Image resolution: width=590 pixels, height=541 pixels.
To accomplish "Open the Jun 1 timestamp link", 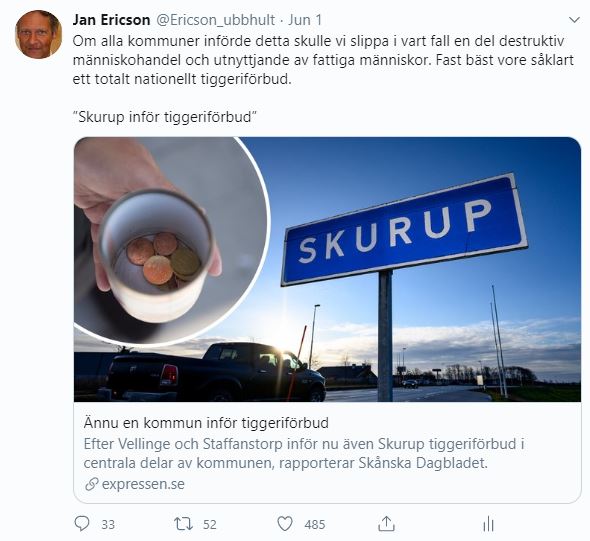I will coord(305,20).
